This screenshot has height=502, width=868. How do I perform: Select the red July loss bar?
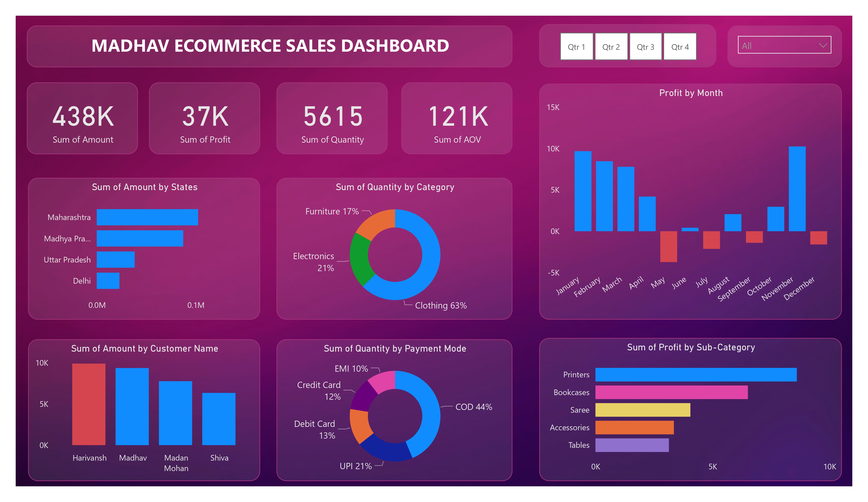pyautogui.click(x=711, y=240)
